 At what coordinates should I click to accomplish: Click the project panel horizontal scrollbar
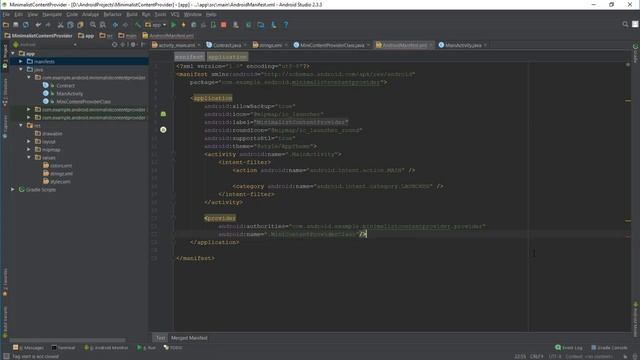[67, 340]
